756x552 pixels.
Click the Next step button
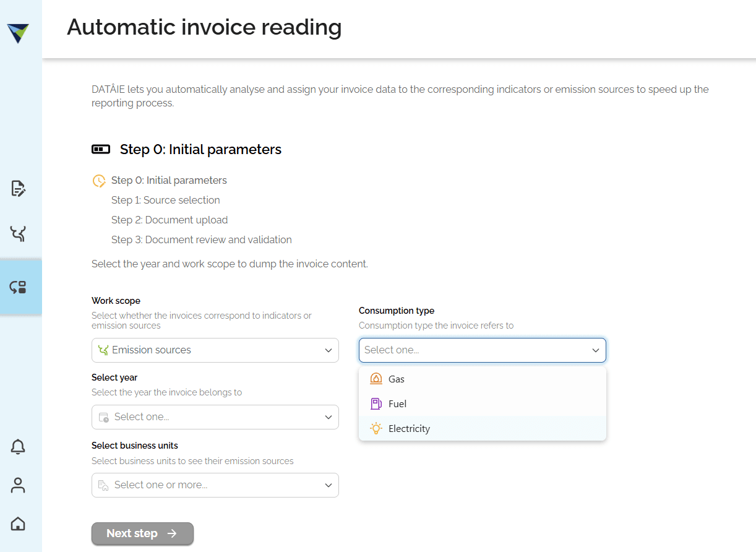(x=142, y=533)
